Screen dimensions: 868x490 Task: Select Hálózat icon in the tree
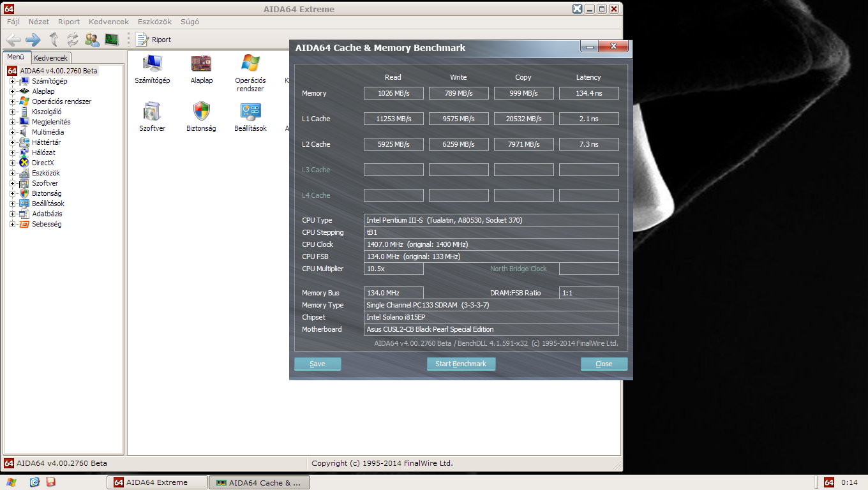click(x=24, y=152)
